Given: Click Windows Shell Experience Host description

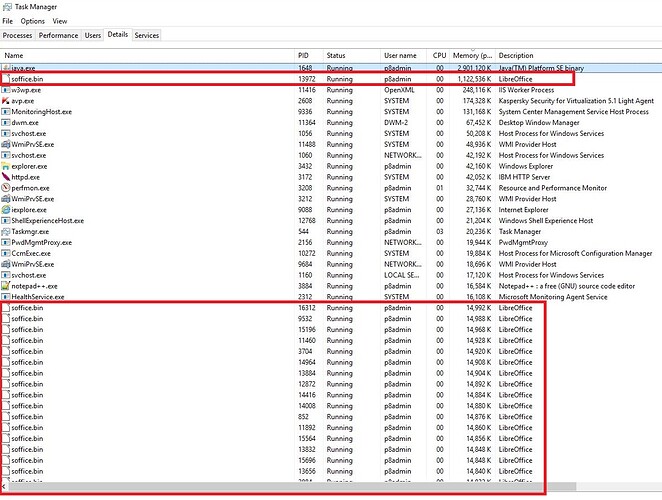Looking at the screenshot, I should click(x=545, y=221).
